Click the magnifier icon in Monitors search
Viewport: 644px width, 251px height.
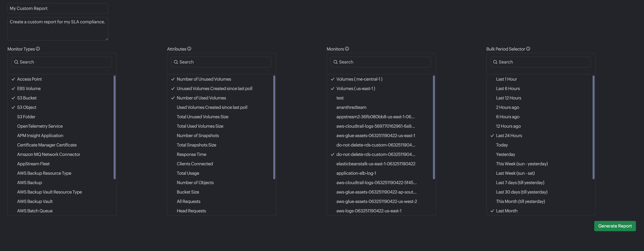click(x=335, y=62)
